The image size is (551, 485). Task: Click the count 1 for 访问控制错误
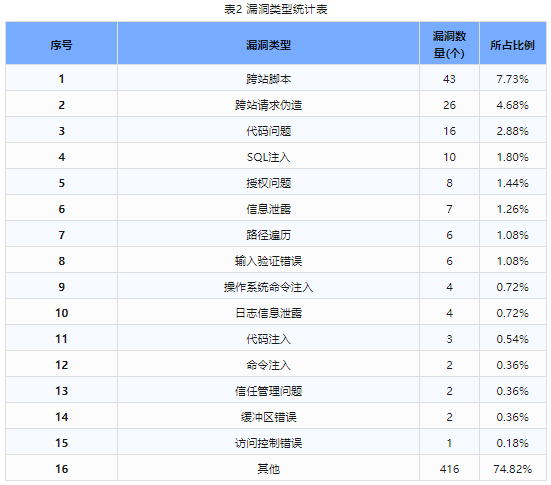point(449,443)
